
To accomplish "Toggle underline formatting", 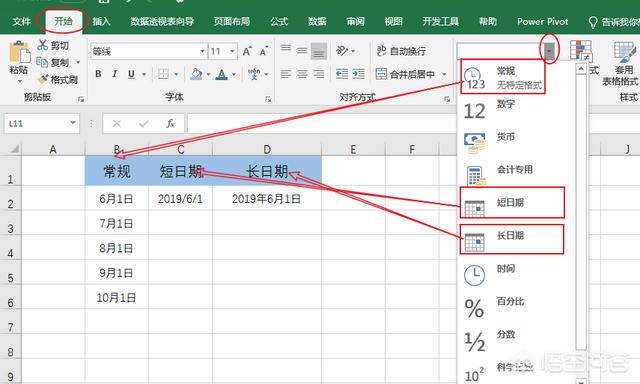I will [131, 74].
